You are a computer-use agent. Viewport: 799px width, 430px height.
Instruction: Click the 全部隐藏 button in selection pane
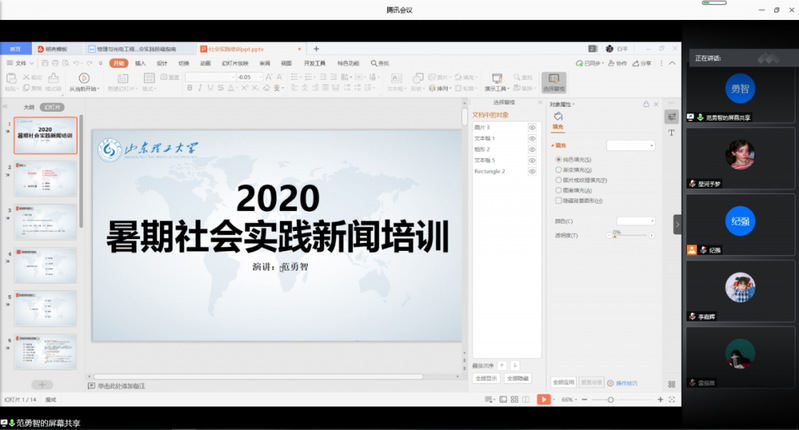coord(517,378)
